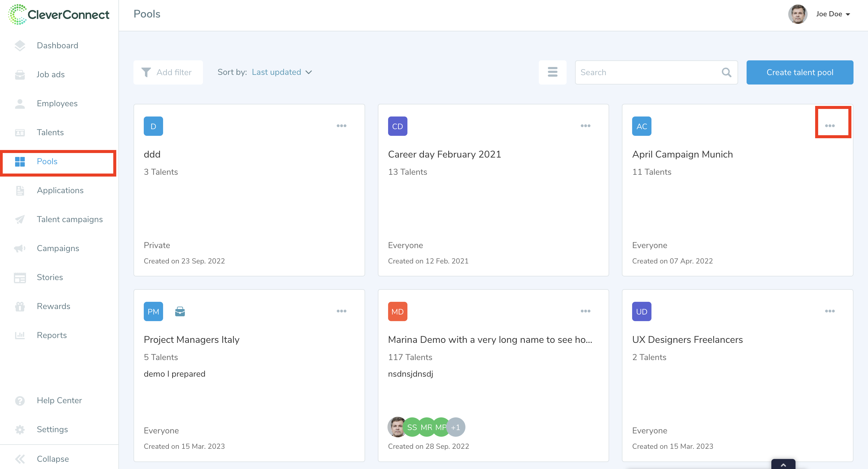Screen dimensions: 868x469
Task: Click the Add filter button
Action: point(168,72)
